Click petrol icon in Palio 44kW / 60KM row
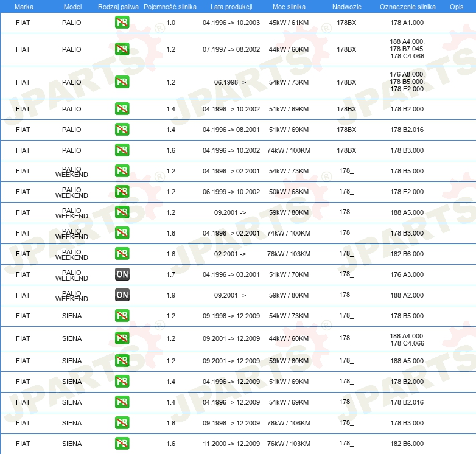The width and height of the screenshot is (476, 454). 122,49
